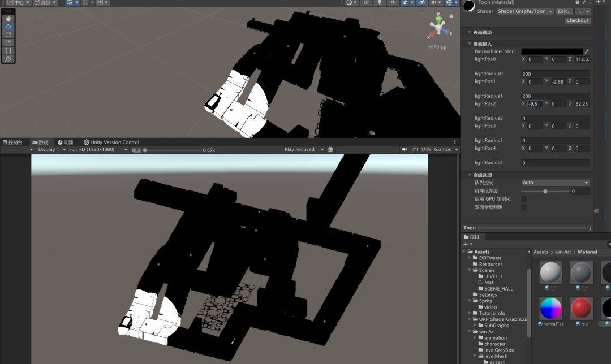Toggle scene audio icon
Viewport: 611px width, 364px height.
393,2
